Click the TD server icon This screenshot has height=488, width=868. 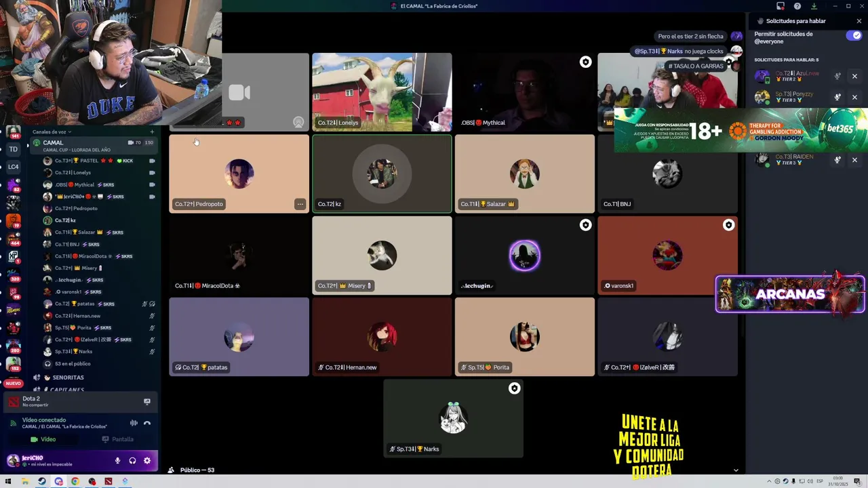pos(14,149)
